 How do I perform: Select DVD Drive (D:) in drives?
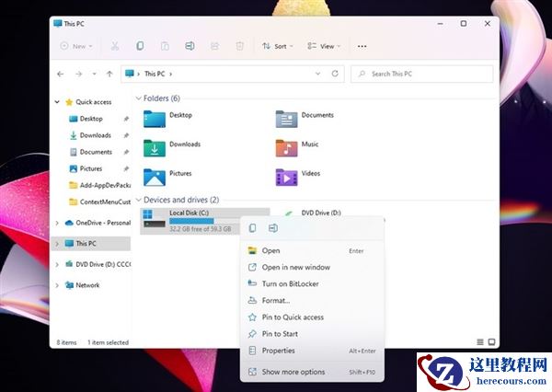(x=321, y=213)
